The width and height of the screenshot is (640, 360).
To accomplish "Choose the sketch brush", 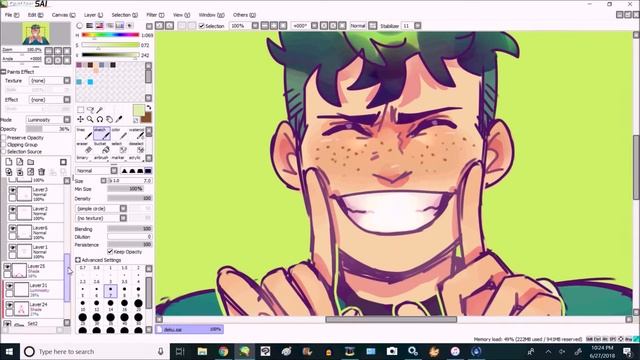I will [101, 134].
